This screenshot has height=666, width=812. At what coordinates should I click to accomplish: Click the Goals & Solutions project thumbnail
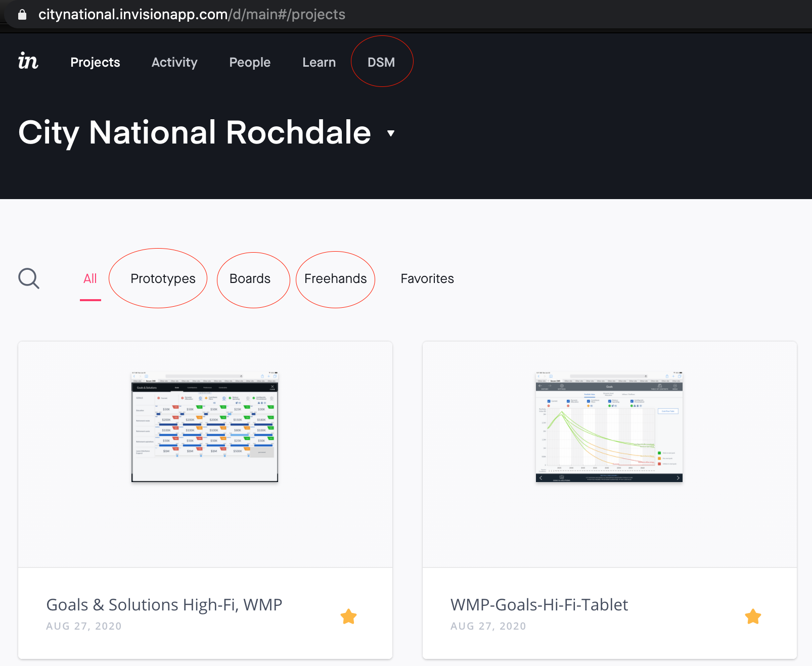coord(204,427)
